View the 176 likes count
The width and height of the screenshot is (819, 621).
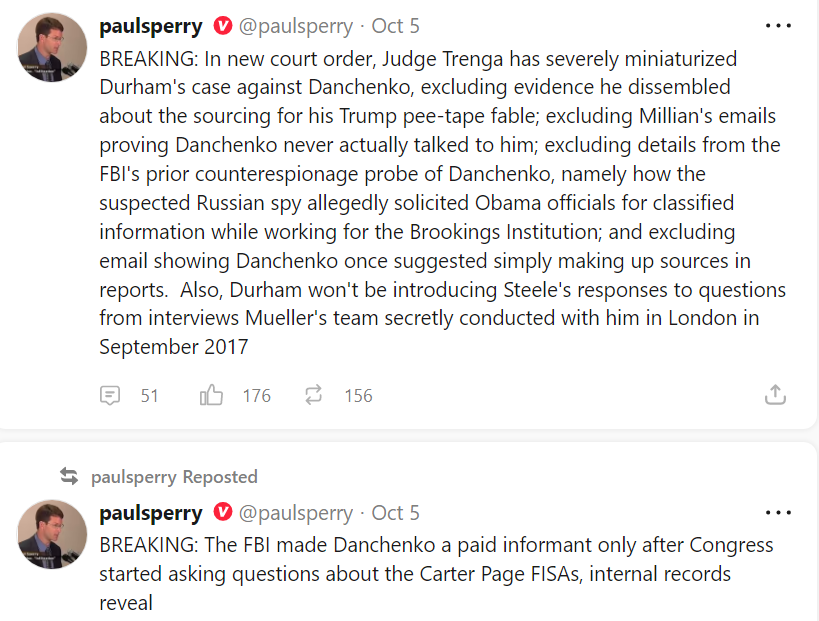(x=257, y=395)
